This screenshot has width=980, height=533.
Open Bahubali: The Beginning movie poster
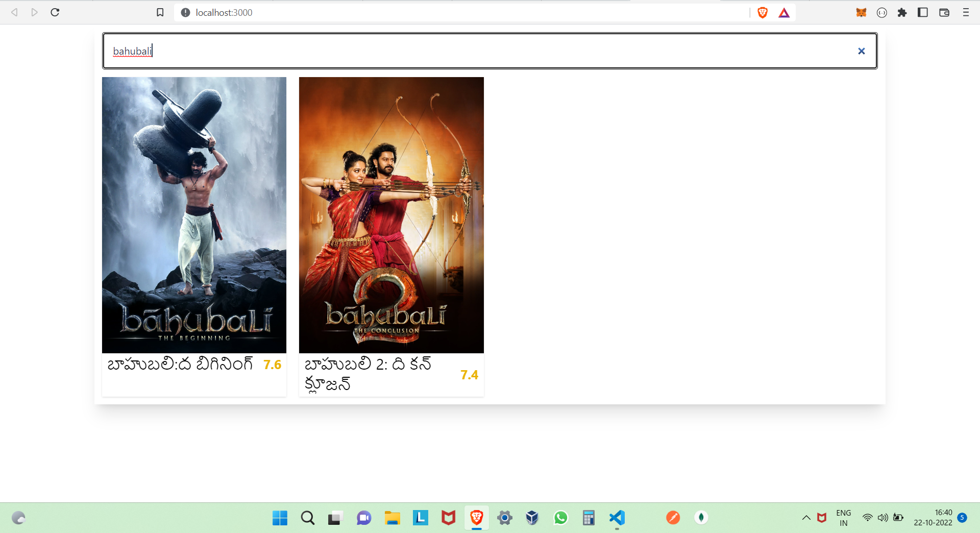[194, 214]
